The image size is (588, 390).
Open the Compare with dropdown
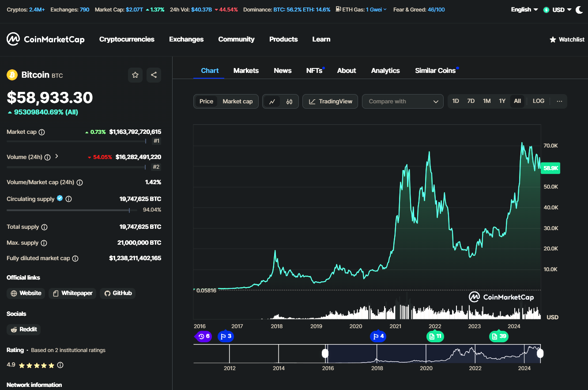tap(403, 102)
